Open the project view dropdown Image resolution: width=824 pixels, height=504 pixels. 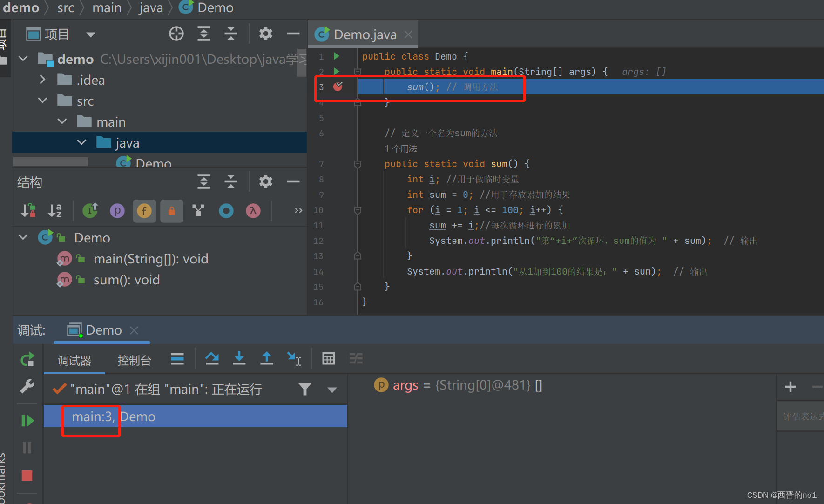coord(91,34)
